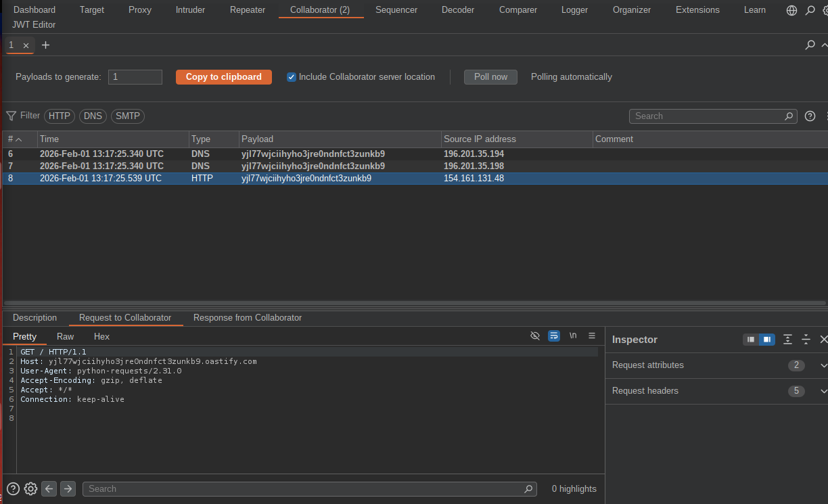Go to previous search match arrow
828x504 pixels.
point(49,488)
